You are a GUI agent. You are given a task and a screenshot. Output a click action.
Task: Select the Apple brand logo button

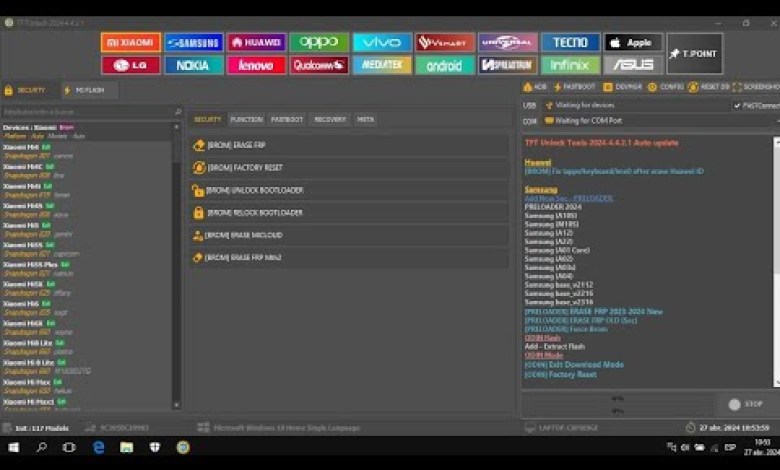pyautogui.click(x=633, y=43)
